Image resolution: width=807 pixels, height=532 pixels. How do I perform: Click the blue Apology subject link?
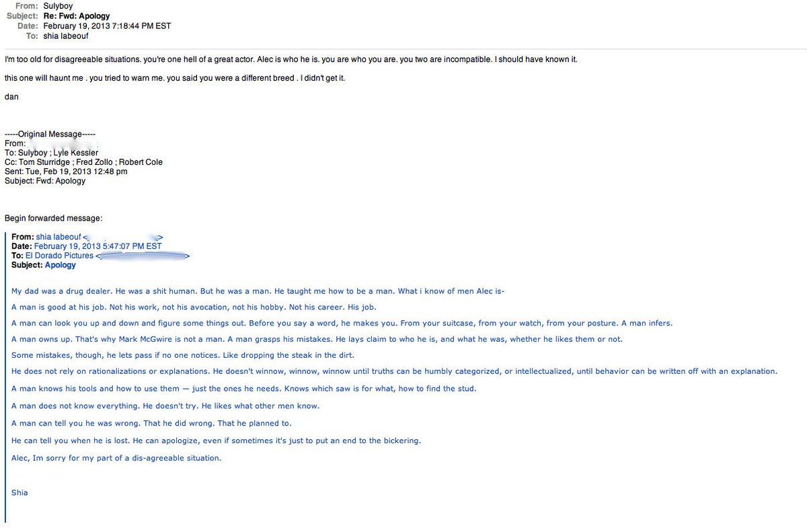pyautogui.click(x=61, y=265)
